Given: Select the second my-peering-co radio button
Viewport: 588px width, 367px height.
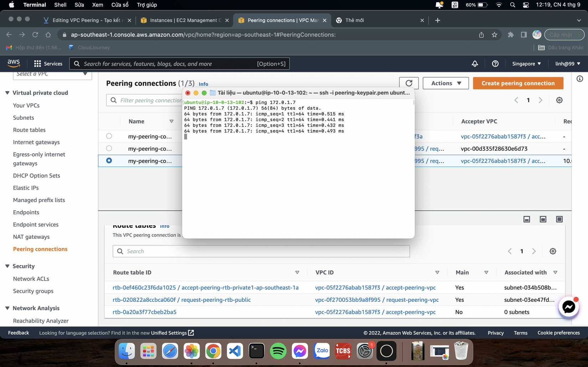Looking at the screenshot, I should (x=109, y=148).
